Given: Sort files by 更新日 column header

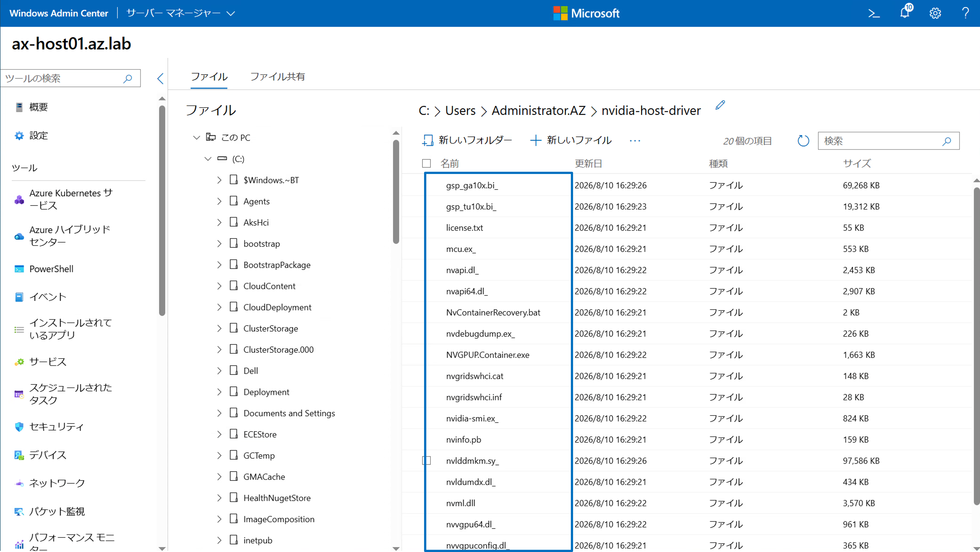Looking at the screenshot, I should tap(588, 164).
